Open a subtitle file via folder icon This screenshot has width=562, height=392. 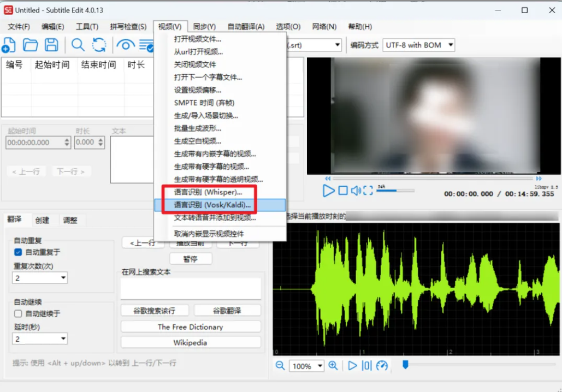coord(31,45)
